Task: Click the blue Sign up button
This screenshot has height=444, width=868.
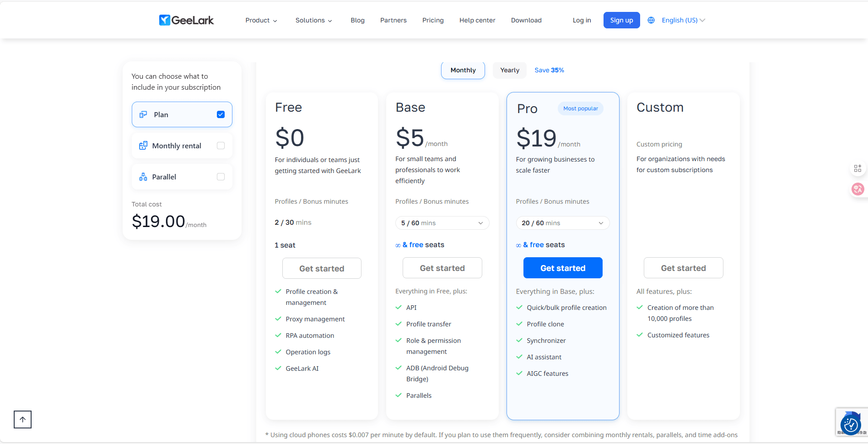Action: pyautogui.click(x=621, y=20)
